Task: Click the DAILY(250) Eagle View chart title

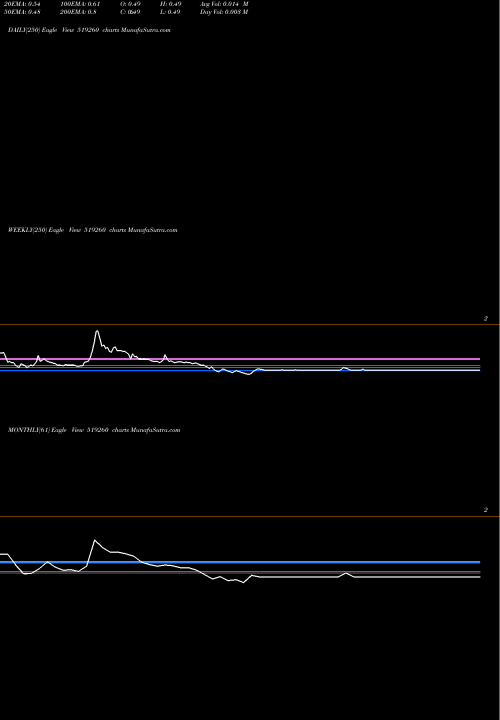Action: 89,30
